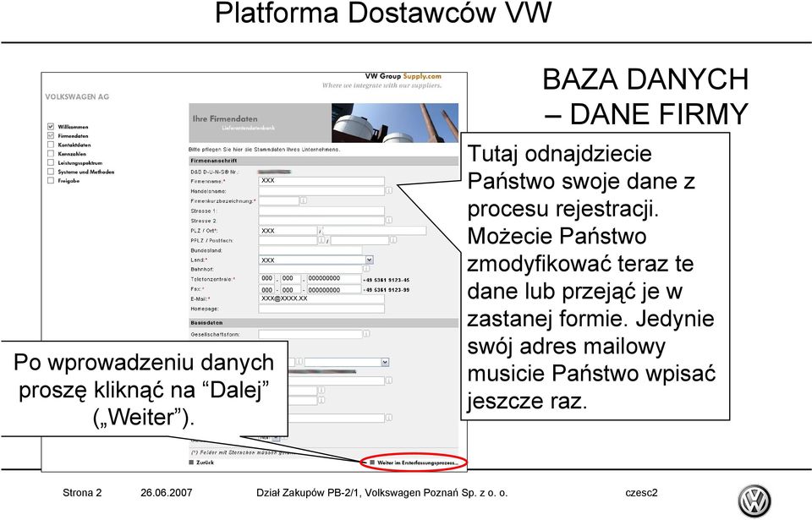Click the Telefonzentrale number field 000000000
Screen dimensions: 812x520
point(333,279)
